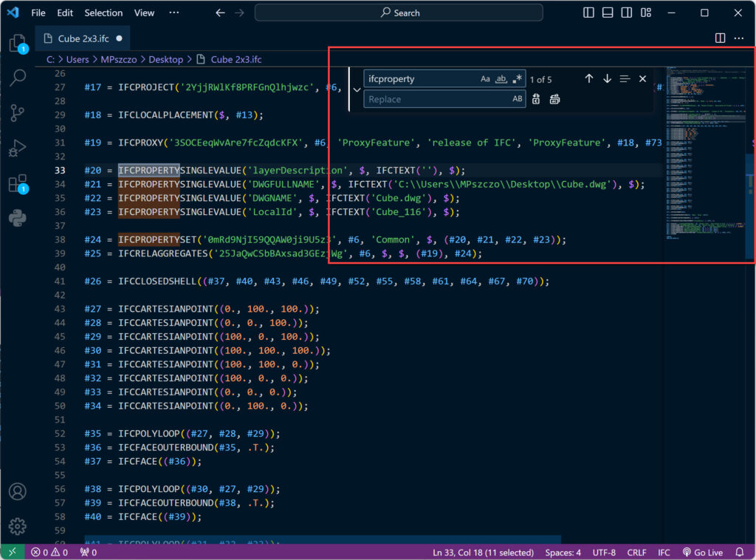Image resolution: width=756 pixels, height=560 pixels.
Task: Click Replace All icon
Action: pos(555,99)
